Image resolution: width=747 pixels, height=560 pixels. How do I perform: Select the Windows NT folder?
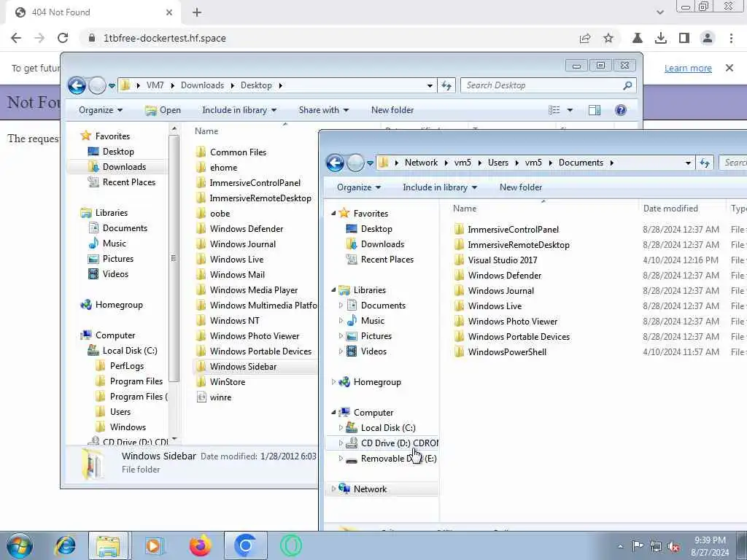coord(228,321)
